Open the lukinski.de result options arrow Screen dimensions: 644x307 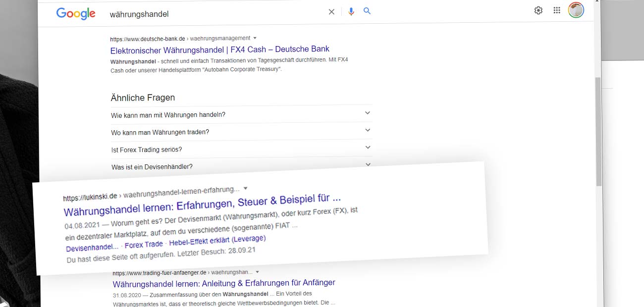pyautogui.click(x=246, y=188)
